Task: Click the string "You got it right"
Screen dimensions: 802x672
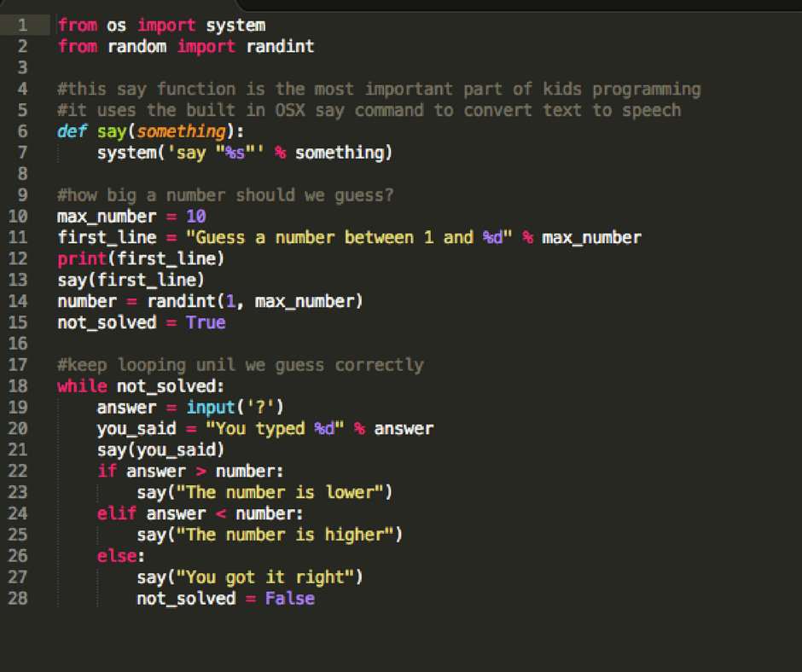Action: pos(265,576)
